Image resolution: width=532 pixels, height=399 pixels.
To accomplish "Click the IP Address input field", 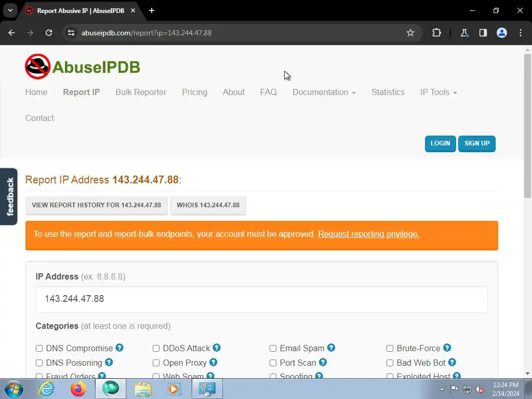I will pyautogui.click(x=262, y=299).
